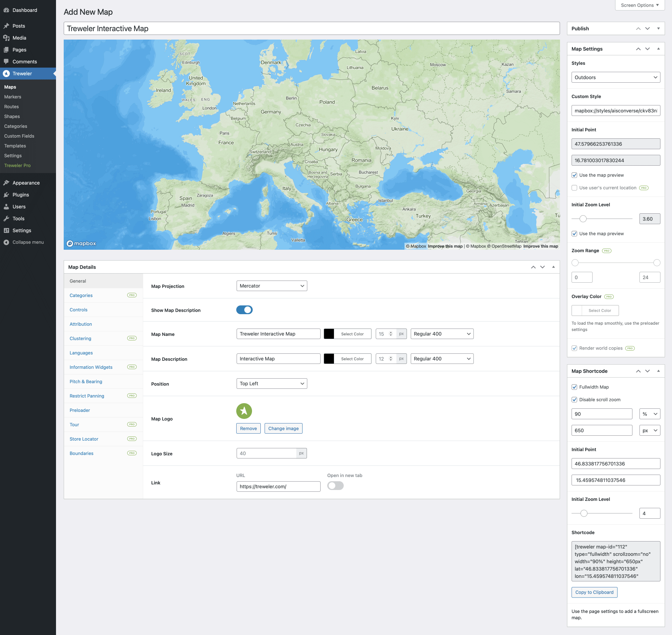Turn off Show Map Description switch
Image resolution: width=672 pixels, height=635 pixels.
pos(244,310)
